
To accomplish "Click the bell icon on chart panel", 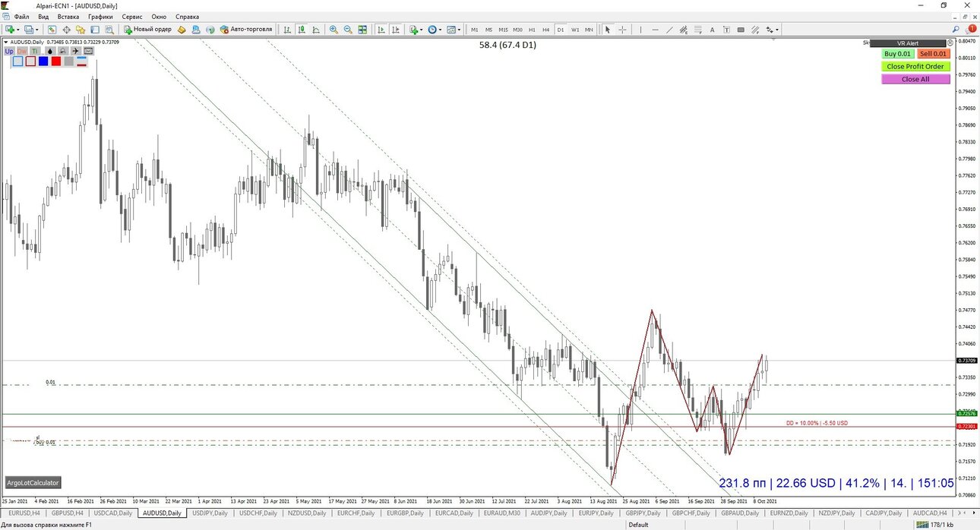I will pyautogui.click(x=62, y=51).
